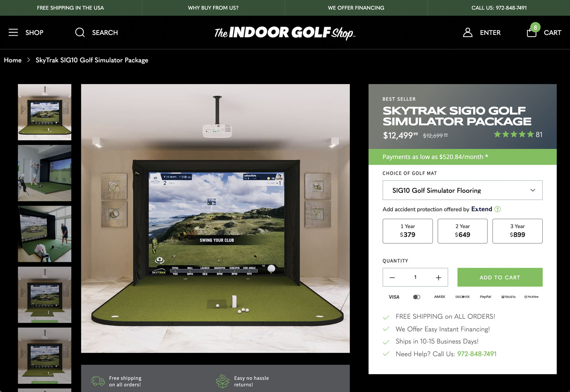
Task: Click the TRUSTe seal icon
Action: tap(508, 296)
